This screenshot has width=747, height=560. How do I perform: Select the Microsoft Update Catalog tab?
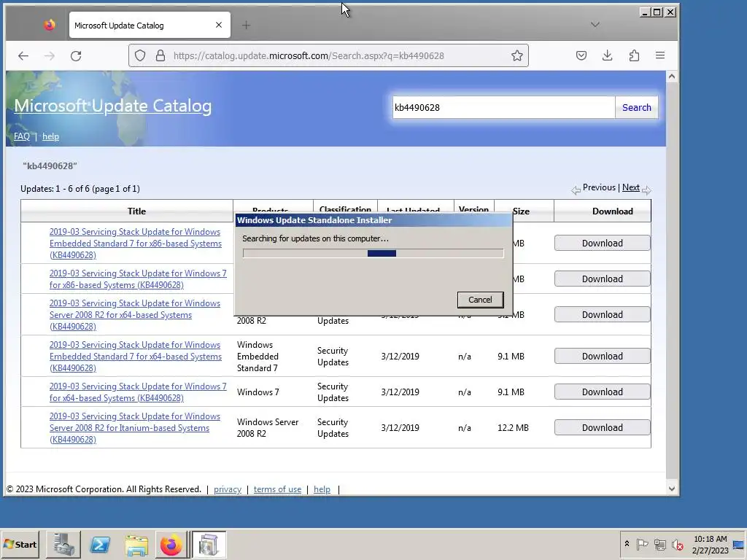(150, 25)
